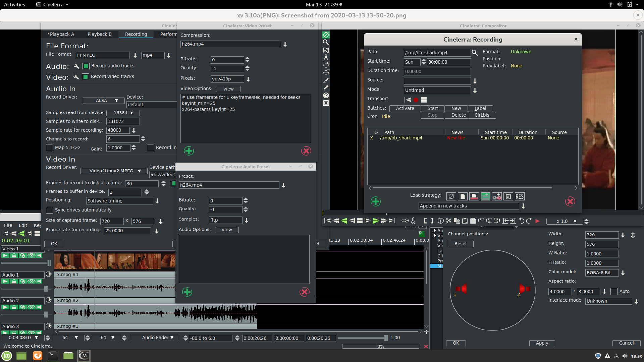Click the green plus in Video Preset

pos(189,151)
